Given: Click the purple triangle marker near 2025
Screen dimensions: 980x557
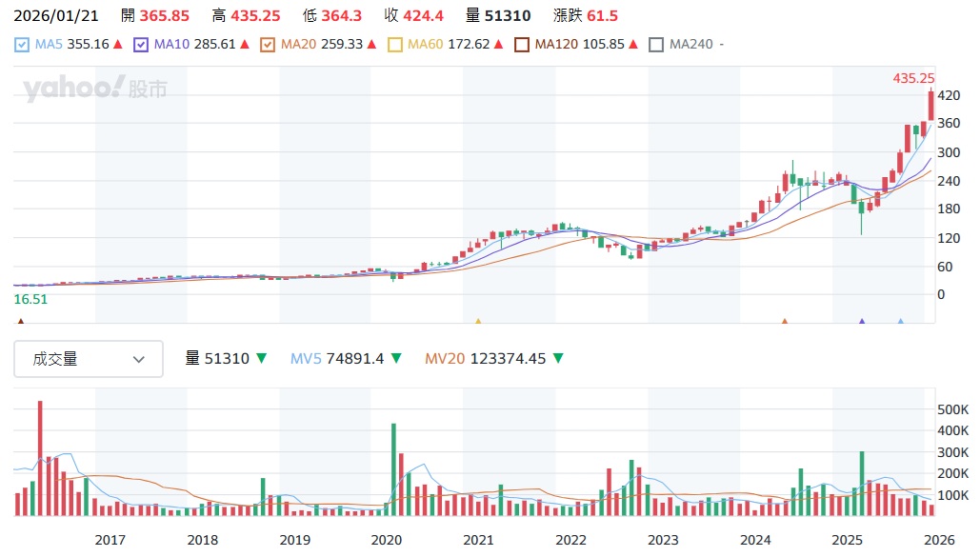Looking at the screenshot, I should pos(862,322).
